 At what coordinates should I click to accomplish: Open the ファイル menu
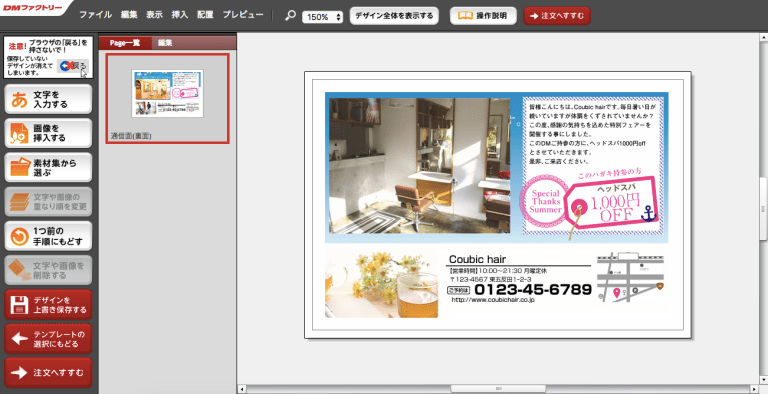[x=96, y=15]
